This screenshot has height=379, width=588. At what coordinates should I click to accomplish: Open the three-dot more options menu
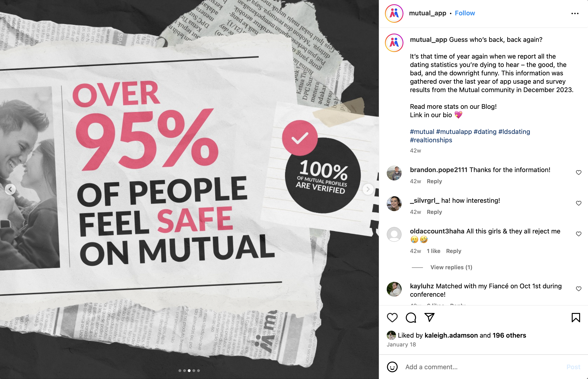click(x=575, y=13)
